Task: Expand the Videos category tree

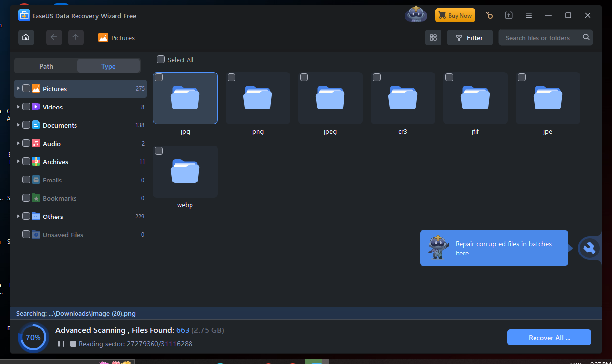Action: (x=18, y=107)
